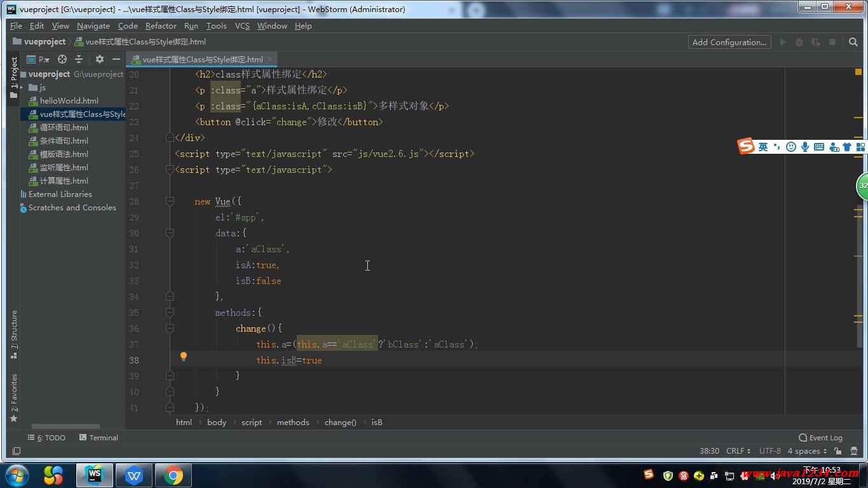
Task: Hide the Project tool window
Action: (116, 59)
